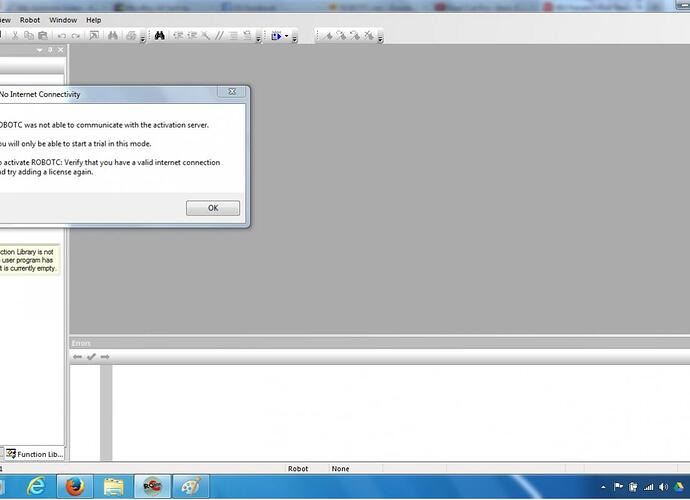Open dropdown arrow beside blue download icon
This screenshot has height=500, width=690.
click(286, 36)
